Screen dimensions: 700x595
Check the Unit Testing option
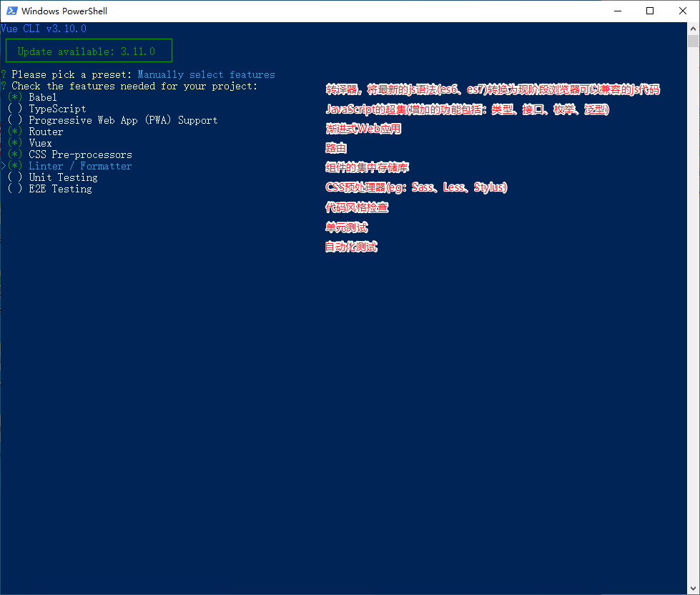click(x=15, y=177)
